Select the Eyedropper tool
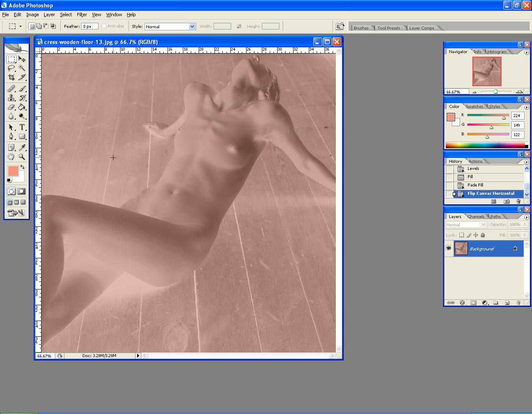 (x=22, y=147)
